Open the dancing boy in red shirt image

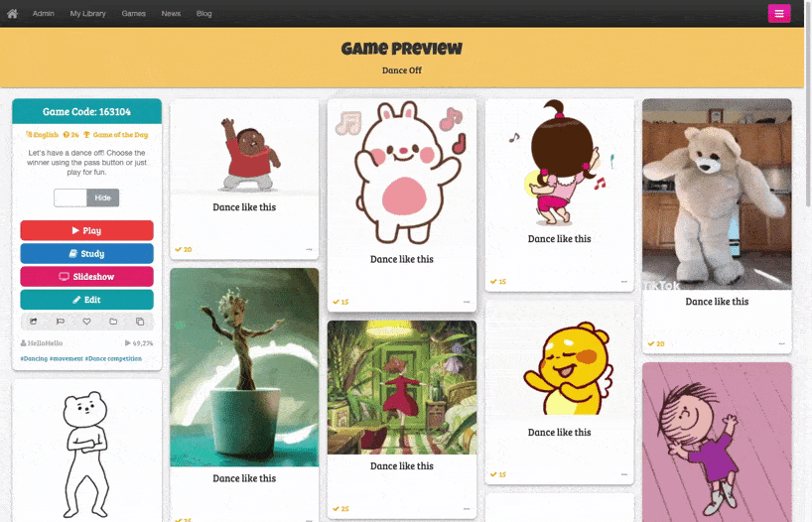244,147
